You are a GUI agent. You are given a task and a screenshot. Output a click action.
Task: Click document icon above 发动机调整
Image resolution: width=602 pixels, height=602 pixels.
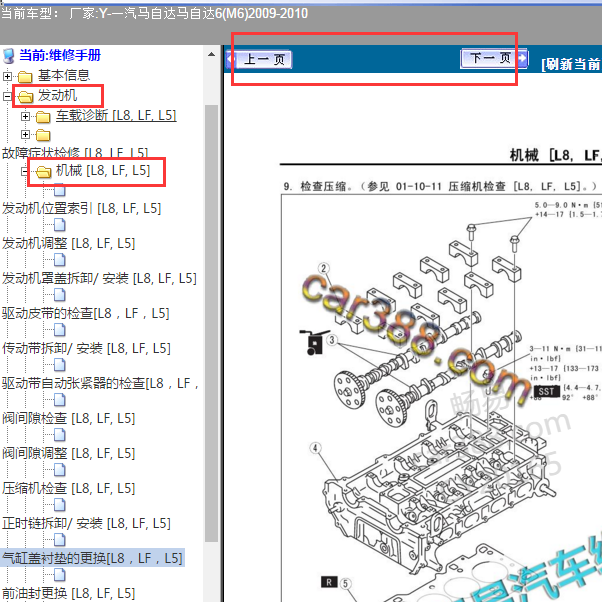tap(60, 225)
